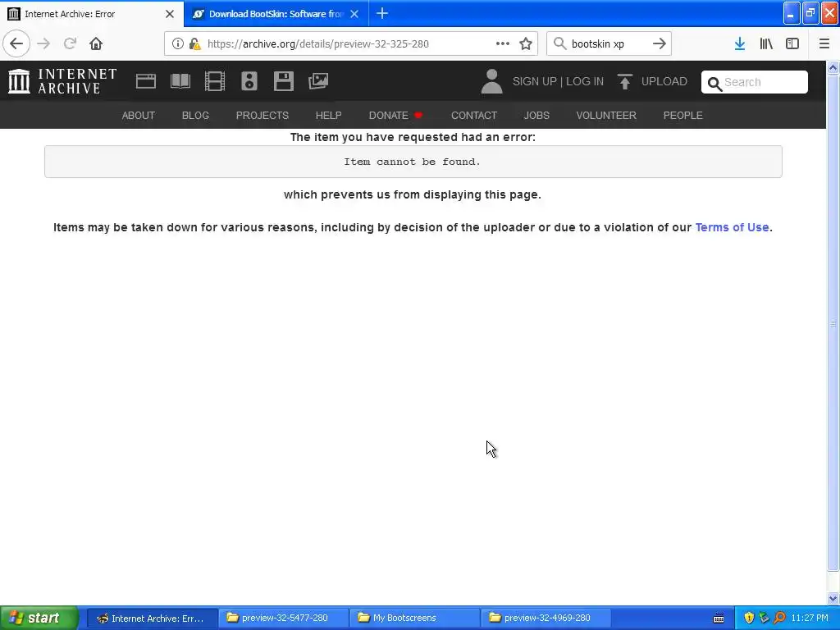840x630 pixels.
Task: Reload the current page
Action: coord(70,43)
